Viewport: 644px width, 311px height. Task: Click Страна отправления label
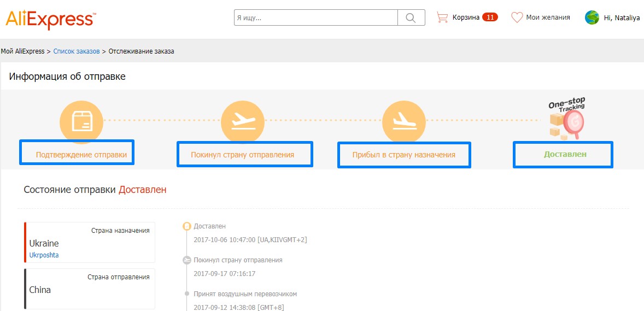(119, 277)
